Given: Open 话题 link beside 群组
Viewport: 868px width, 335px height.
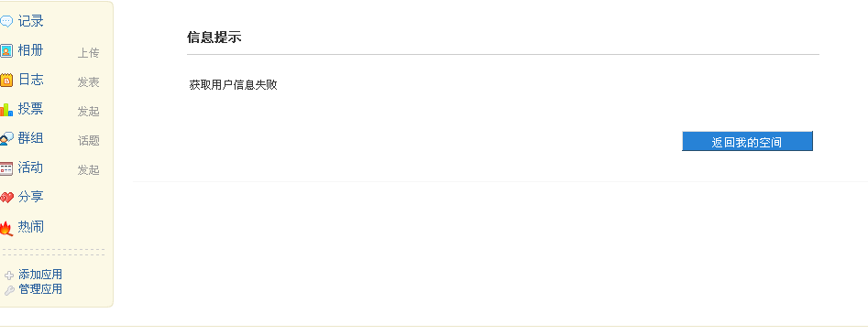Looking at the screenshot, I should (89, 141).
